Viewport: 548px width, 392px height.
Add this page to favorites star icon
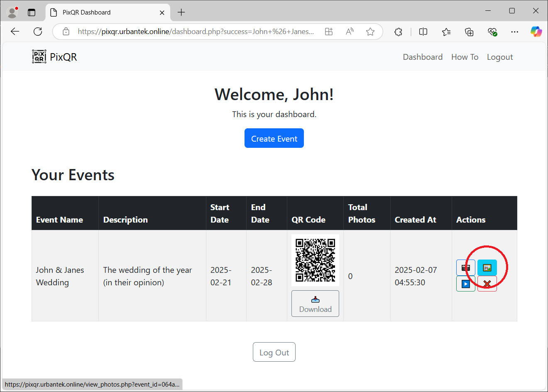click(370, 32)
